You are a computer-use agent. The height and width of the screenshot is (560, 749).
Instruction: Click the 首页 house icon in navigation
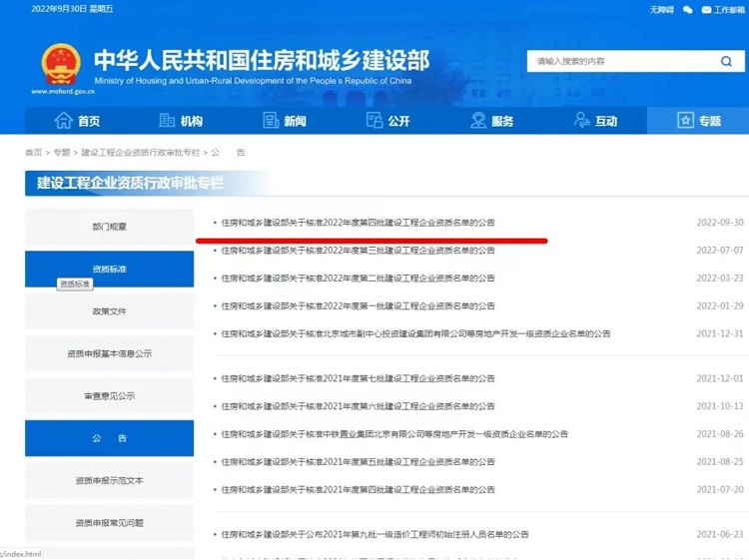click(64, 121)
